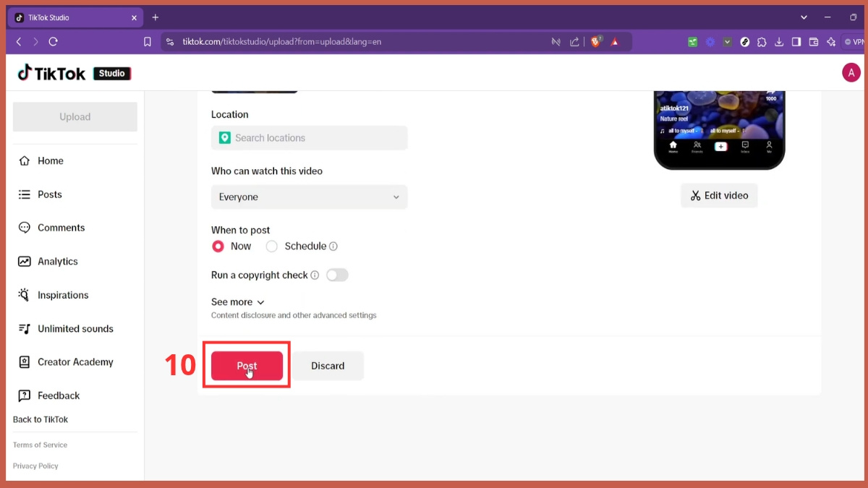Click the browser back arrow
This screenshot has height=488, width=868.
(x=20, y=42)
